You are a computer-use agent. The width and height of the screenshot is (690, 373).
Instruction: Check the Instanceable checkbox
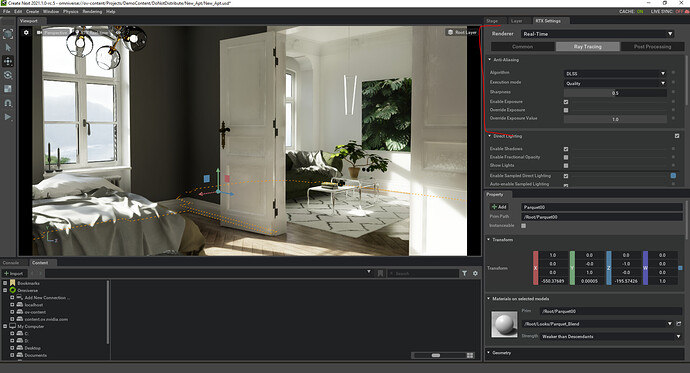[x=524, y=226]
